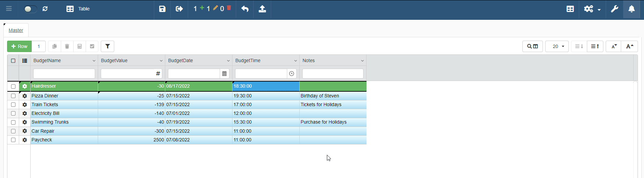Click the upload icon in top bar
This screenshot has height=178, width=644.
tap(262, 9)
